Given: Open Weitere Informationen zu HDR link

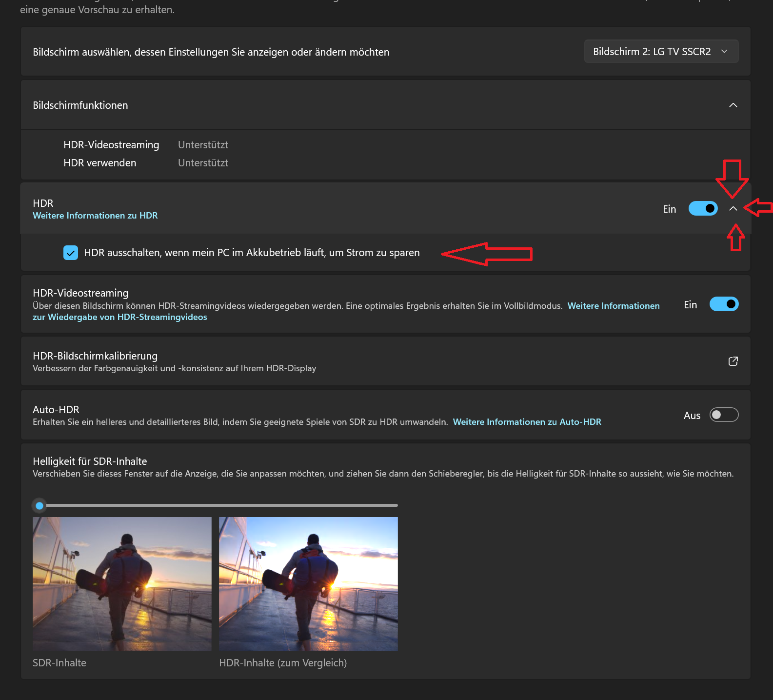Looking at the screenshot, I should pyautogui.click(x=95, y=216).
